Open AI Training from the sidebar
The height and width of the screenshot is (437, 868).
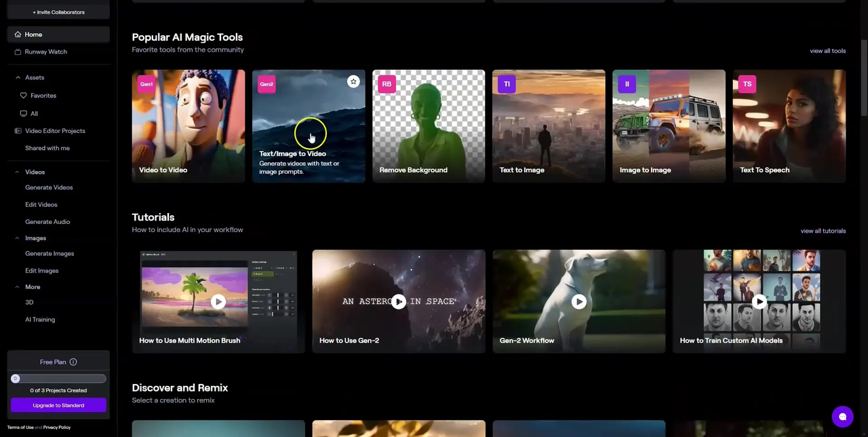39,319
